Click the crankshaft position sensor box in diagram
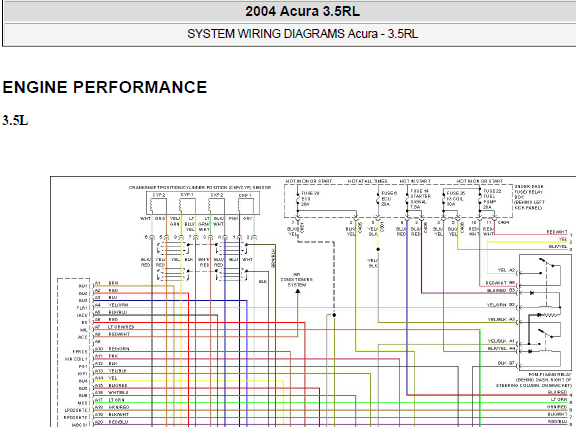Screen dimensions: 576x427 click(203, 202)
